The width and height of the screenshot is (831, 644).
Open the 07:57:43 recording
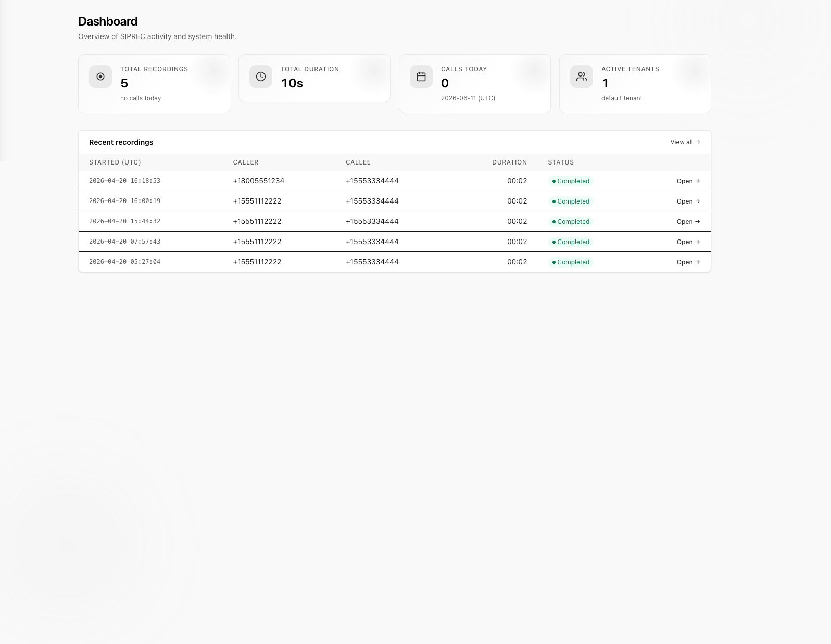click(688, 242)
